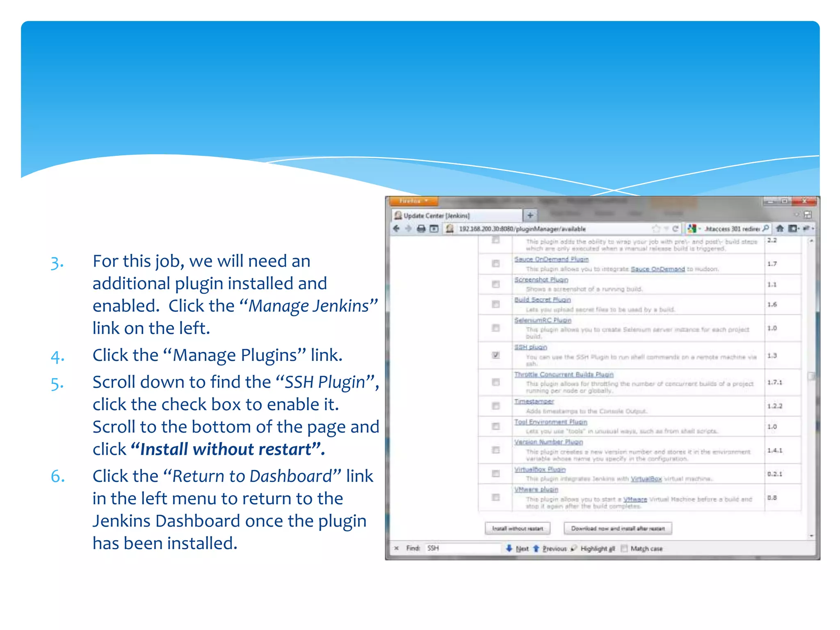Click version 1.7.1 in the Throttle row

pyautogui.click(x=775, y=382)
